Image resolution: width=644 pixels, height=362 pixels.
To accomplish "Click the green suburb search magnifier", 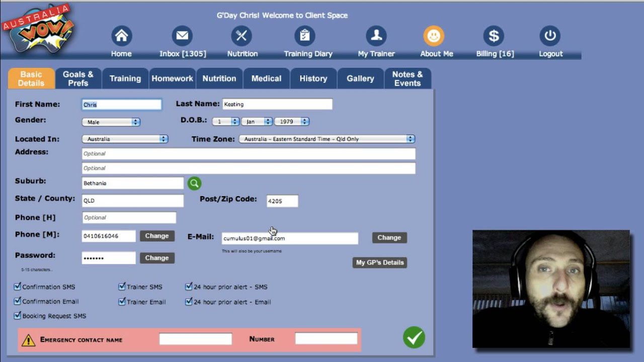I will pos(194,184).
